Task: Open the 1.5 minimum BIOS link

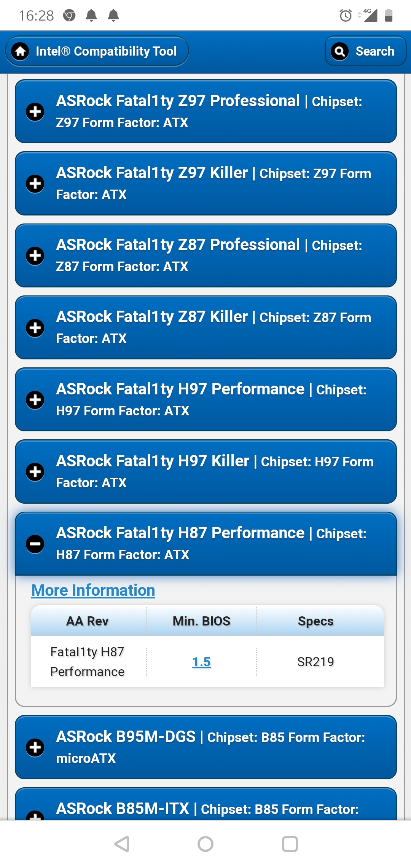Action: pos(201,662)
